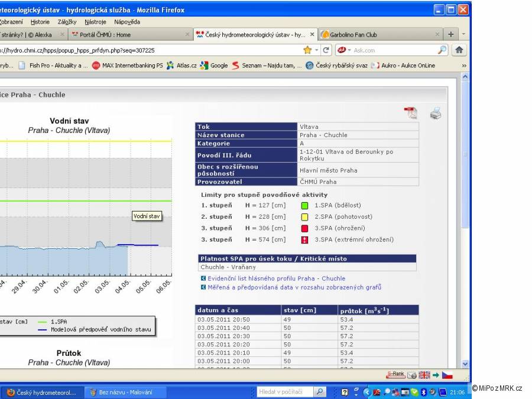Click the green arrow translate direction icon

click(x=436, y=375)
